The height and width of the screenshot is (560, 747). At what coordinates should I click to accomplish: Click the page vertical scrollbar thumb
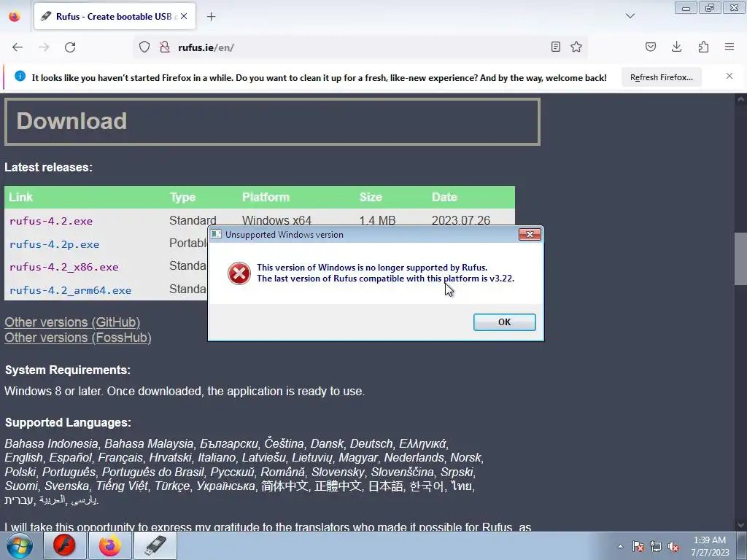[x=740, y=259]
